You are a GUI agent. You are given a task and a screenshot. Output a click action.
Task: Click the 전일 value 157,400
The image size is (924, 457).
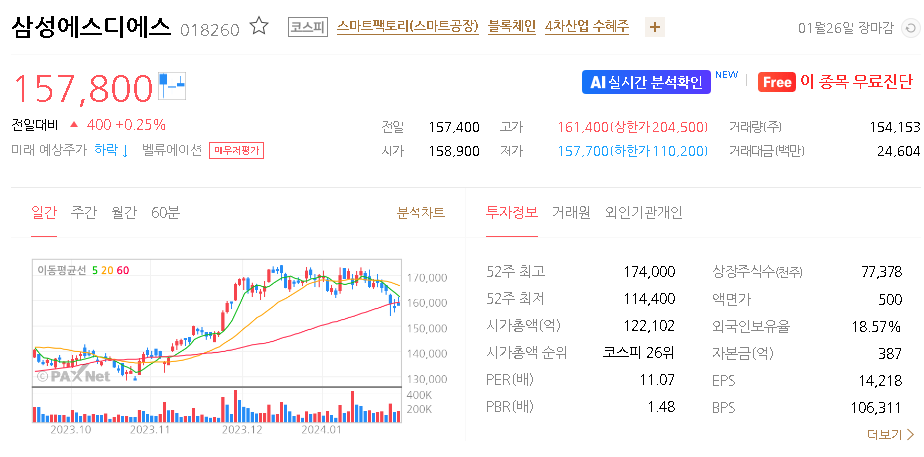tap(454, 127)
